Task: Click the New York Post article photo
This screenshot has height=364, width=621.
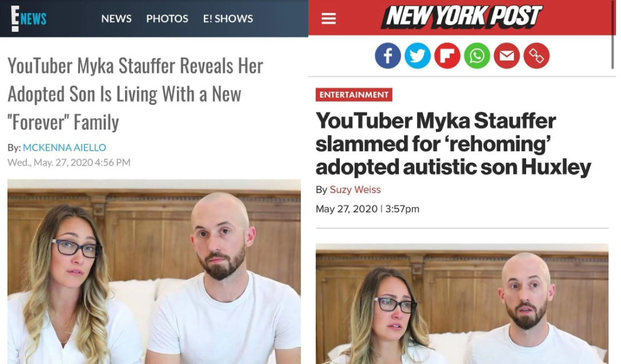Action: [x=462, y=304]
